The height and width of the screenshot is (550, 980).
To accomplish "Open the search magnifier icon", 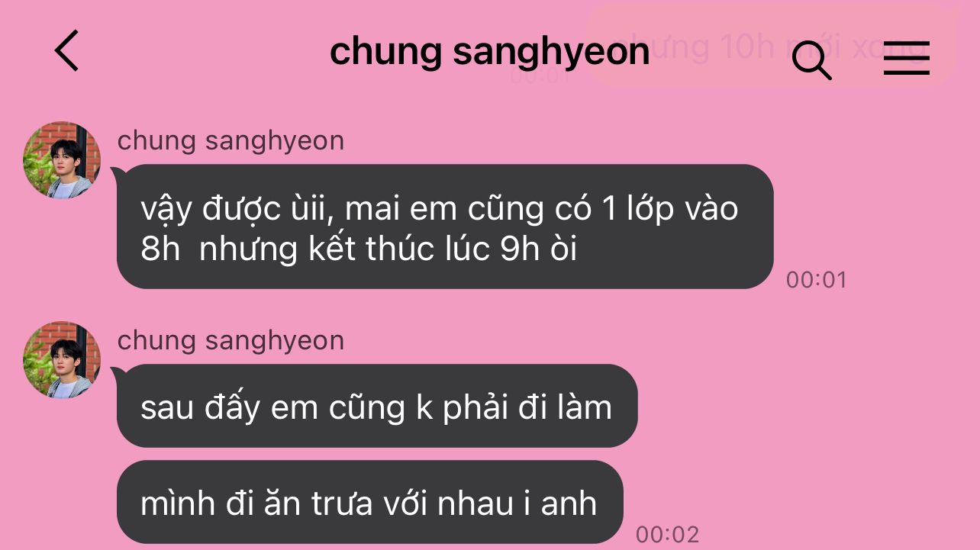I will pos(811,60).
